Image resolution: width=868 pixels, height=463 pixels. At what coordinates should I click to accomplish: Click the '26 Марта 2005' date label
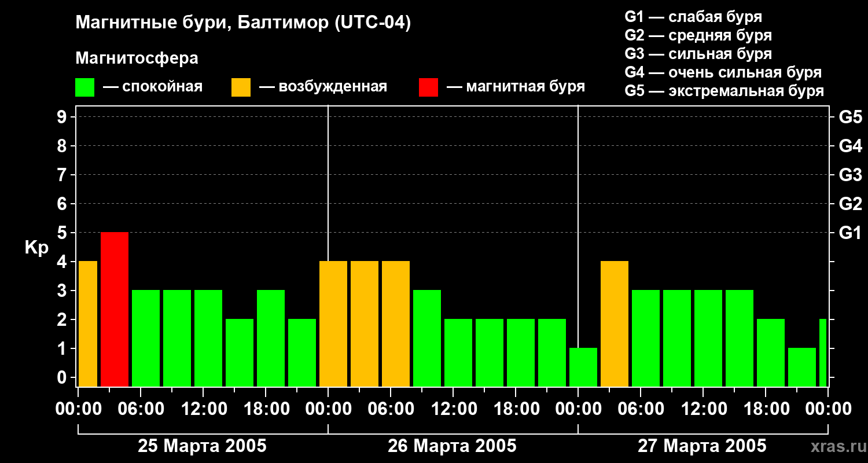[x=452, y=446]
